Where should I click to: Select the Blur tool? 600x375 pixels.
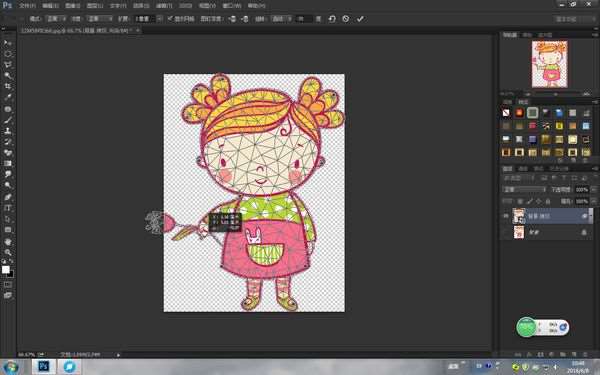click(8, 174)
